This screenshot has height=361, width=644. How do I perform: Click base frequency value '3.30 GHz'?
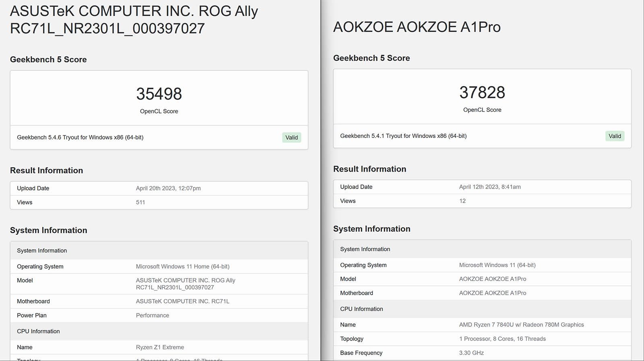(x=471, y=353)
